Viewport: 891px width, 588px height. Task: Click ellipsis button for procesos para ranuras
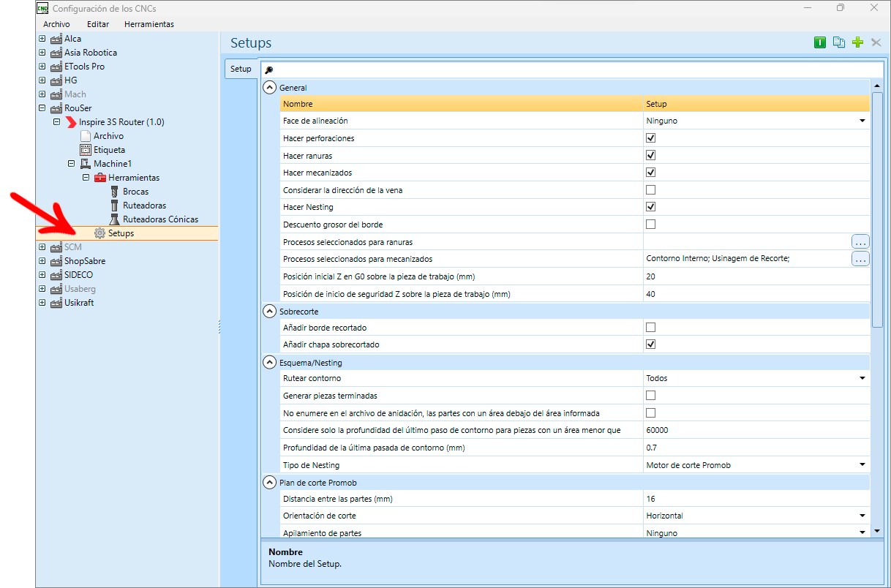point(860,241)
